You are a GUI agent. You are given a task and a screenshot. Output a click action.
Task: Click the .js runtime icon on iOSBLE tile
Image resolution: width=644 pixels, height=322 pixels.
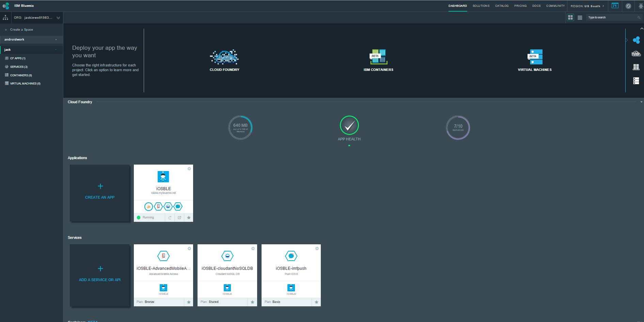[x=148, y=206]
